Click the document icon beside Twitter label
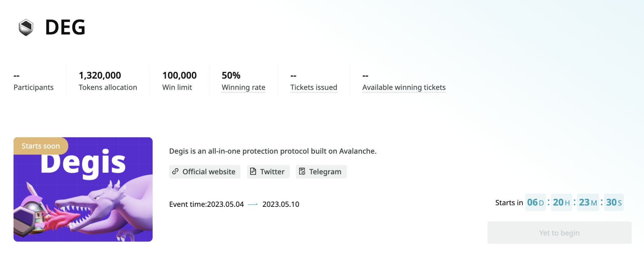Image resolution: width=644 pixels, height=279 pixels. coord(254,172)
